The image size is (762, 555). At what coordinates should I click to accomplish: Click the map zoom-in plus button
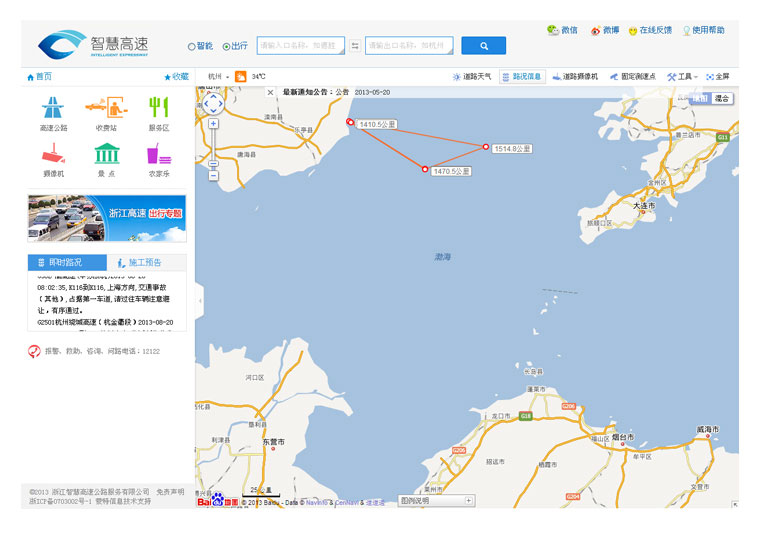pos(213,124)
